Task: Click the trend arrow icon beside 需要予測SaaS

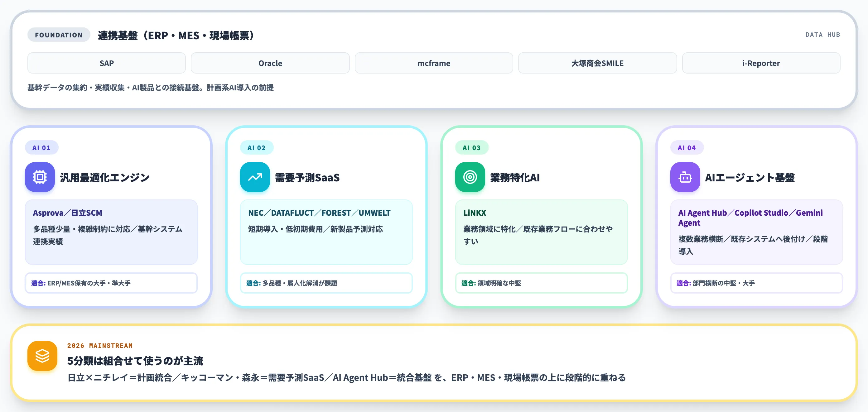Action: click(255, 177)
